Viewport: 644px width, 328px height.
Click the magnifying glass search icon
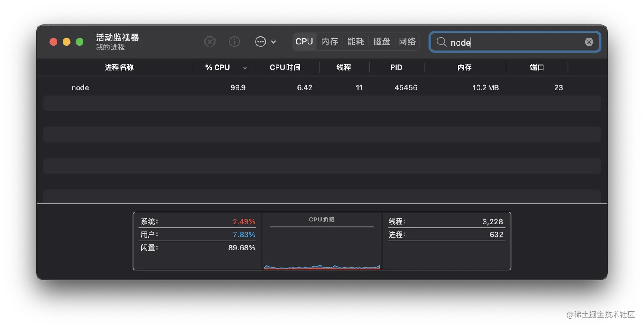pyautogui.click(x=441, y=42)
